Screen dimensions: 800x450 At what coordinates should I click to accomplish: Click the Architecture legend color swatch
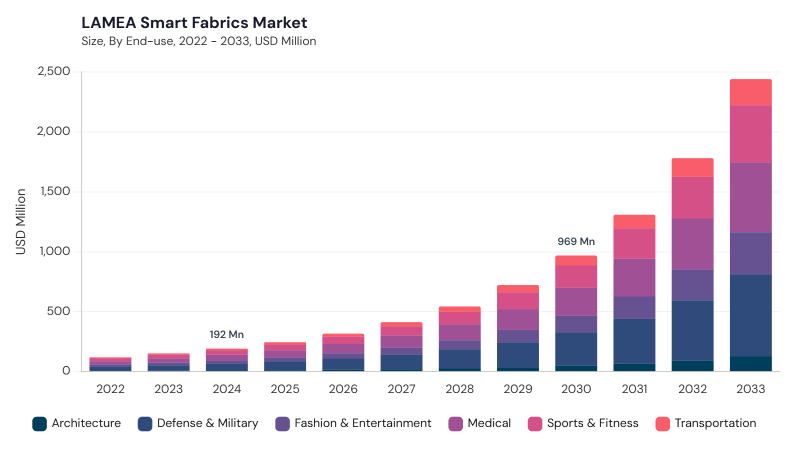point(39,423)
